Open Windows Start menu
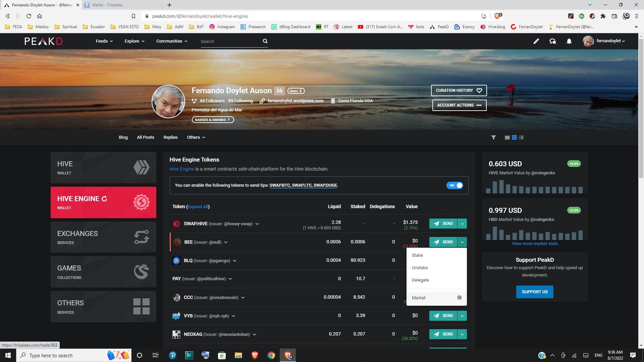Screen dimensions: 644x362 [x=8, y=355]
